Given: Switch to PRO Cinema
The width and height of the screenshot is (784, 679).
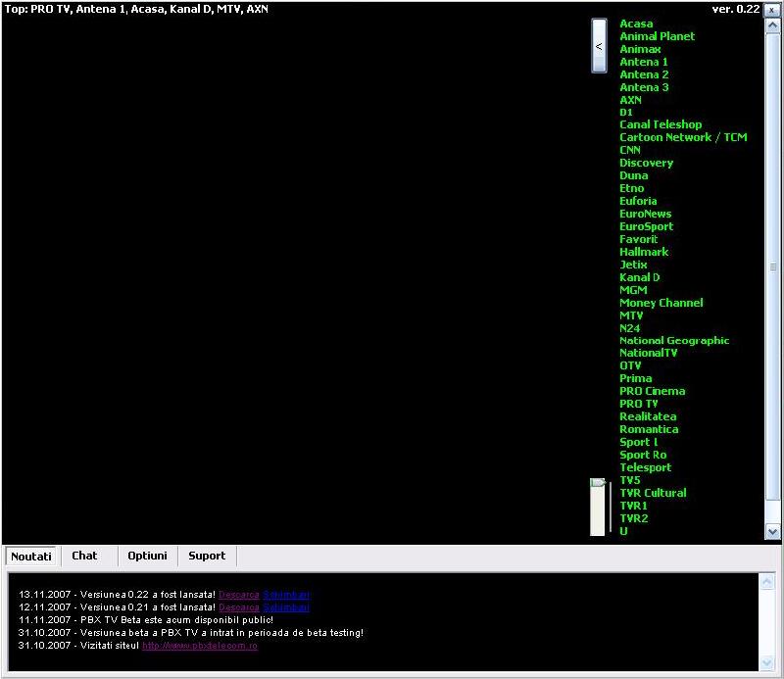Looking at the screenshot, I should [652, 391].
